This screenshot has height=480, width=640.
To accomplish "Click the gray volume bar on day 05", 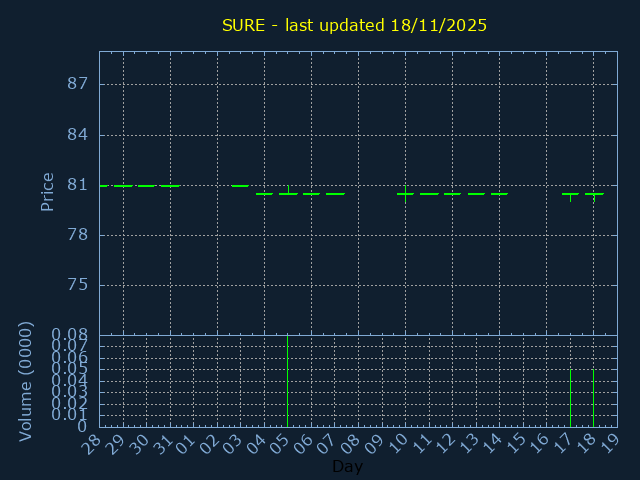I will click(x=288, y=380).
